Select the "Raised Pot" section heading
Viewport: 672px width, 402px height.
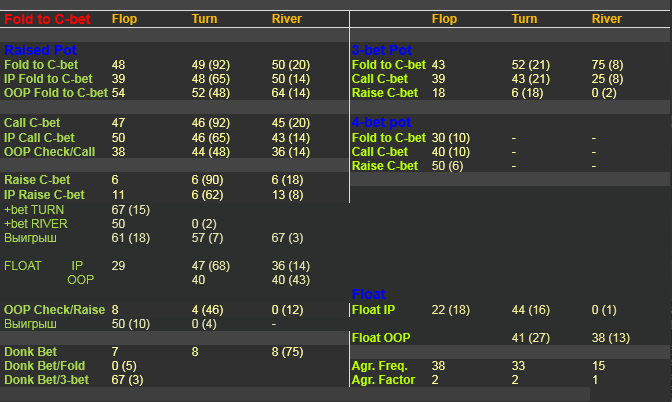pos(40,50)
